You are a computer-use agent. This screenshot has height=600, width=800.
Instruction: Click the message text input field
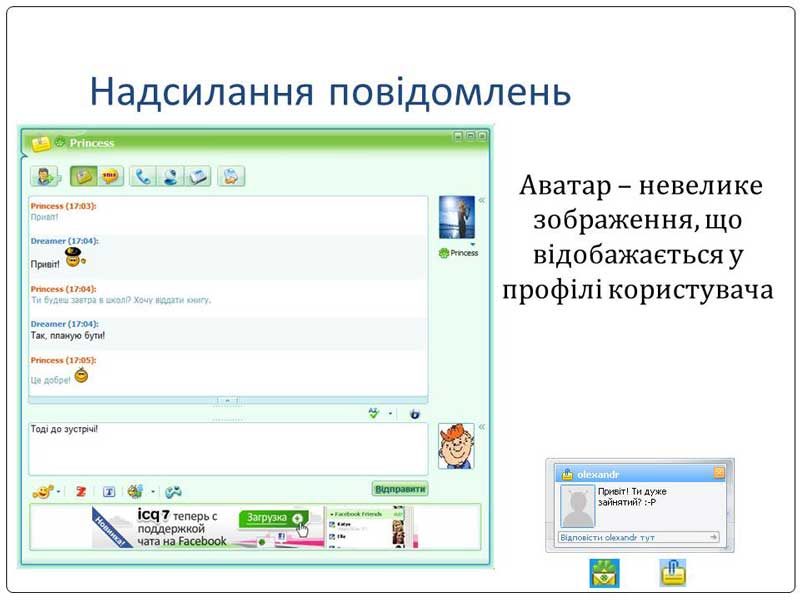[227, 448]
